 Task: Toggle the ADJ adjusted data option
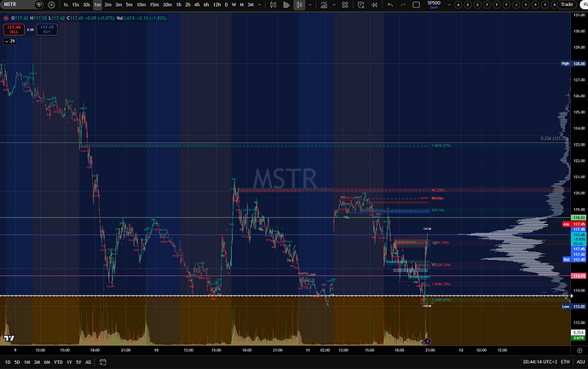(580, 362)
